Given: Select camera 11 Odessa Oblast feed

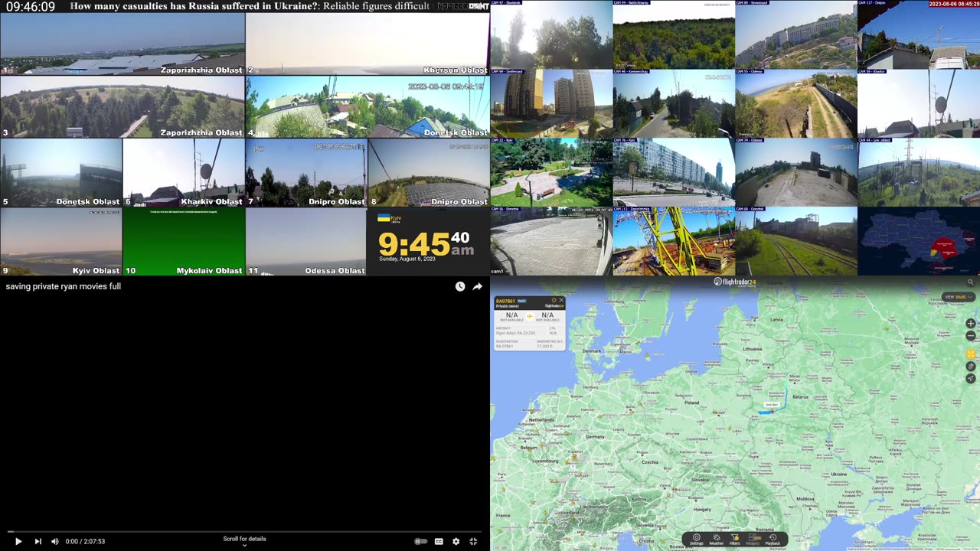Looking at the screenshot, I should (306, 242).
